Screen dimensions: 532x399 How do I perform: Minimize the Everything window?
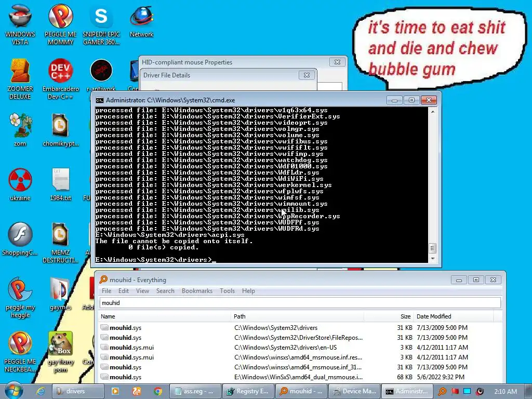(459, 280)
